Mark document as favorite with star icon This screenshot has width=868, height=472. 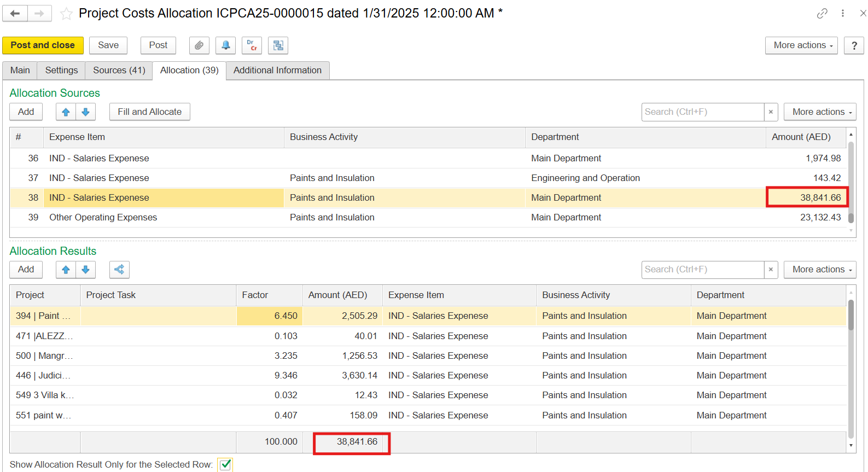[66, 14]
